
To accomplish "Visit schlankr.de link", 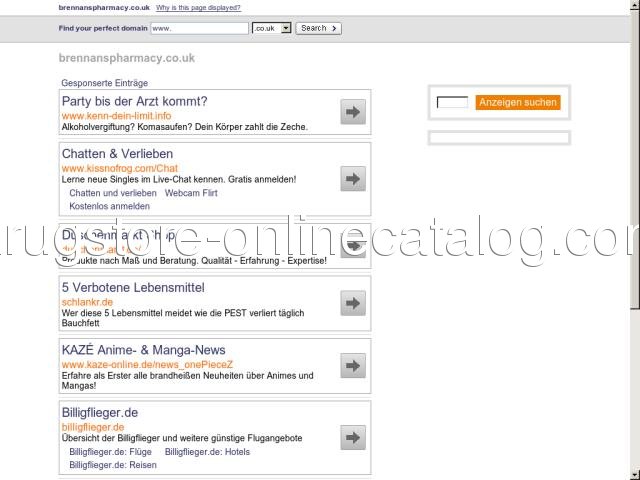I will coord(87,302).
